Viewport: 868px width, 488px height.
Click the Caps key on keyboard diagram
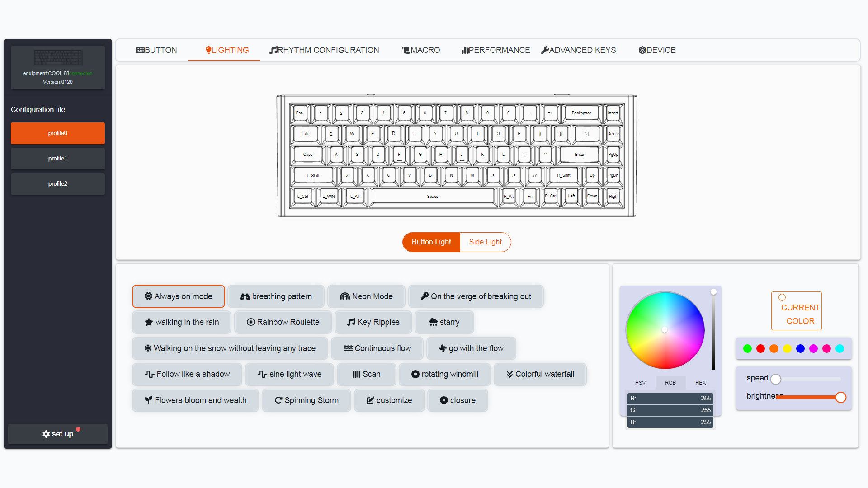308,155
